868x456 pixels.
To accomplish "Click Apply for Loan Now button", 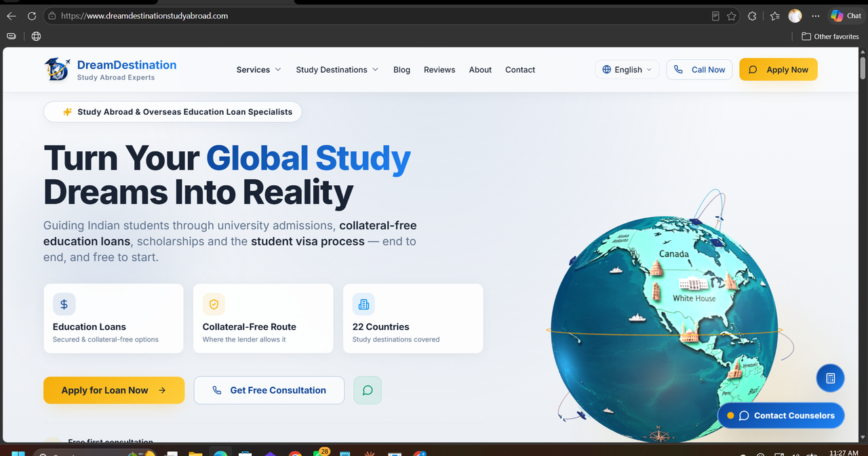I will click(114, 390).
